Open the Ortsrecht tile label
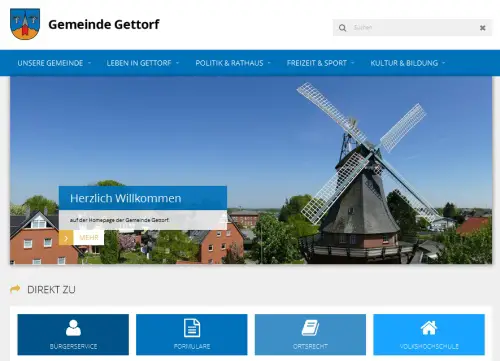This screenshot has height=361, width=500. [x=310, y=346]
